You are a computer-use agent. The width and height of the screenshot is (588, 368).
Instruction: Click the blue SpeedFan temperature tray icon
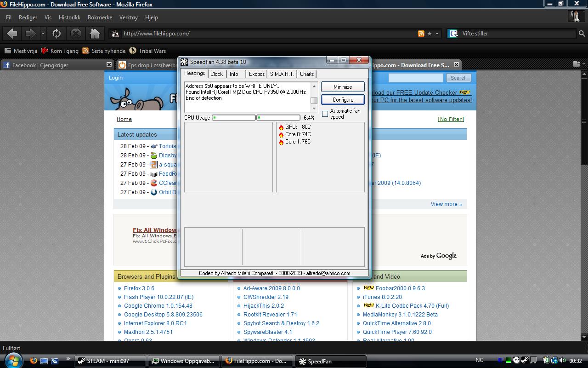point(500,360)
